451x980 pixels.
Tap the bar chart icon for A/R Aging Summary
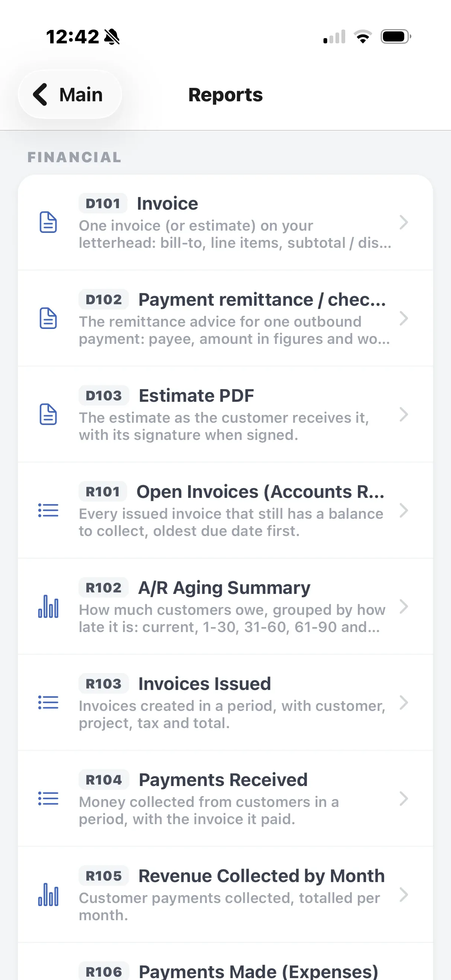pos(48,606)
